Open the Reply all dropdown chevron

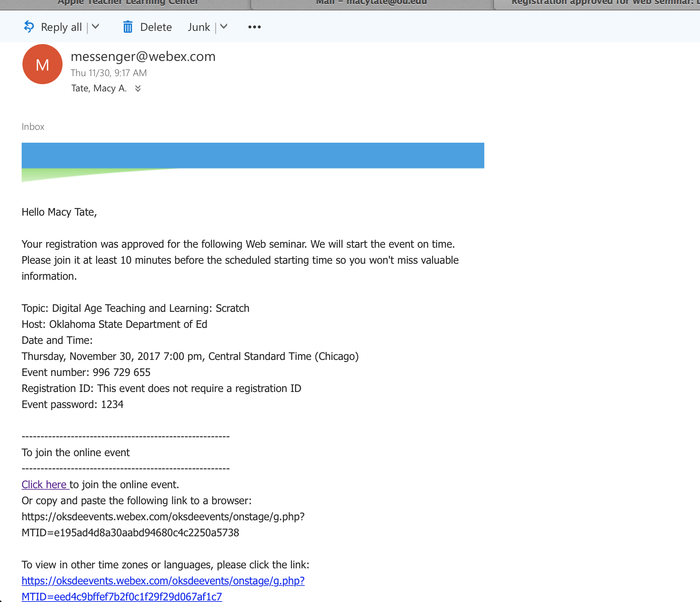coord(94,27)
